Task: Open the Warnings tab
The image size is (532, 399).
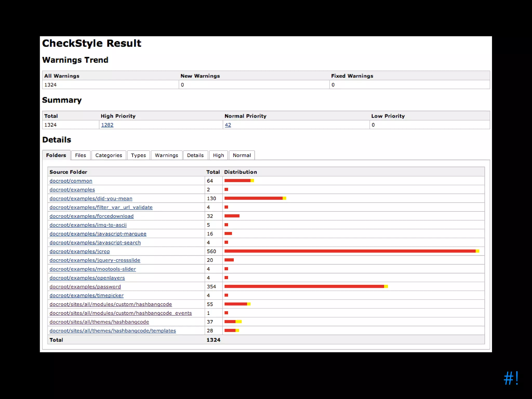Action: 166,155
